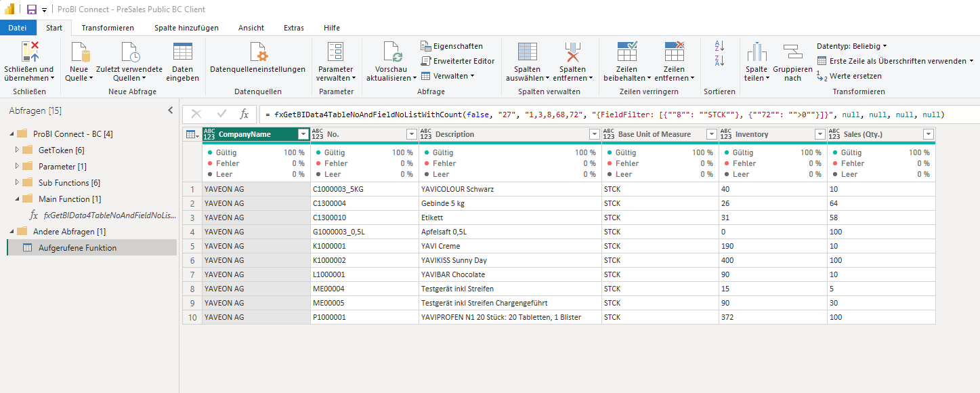The height and width of the screenshot is (393, 980).
Task: Select row 4 via its row number
Action: 192,232
